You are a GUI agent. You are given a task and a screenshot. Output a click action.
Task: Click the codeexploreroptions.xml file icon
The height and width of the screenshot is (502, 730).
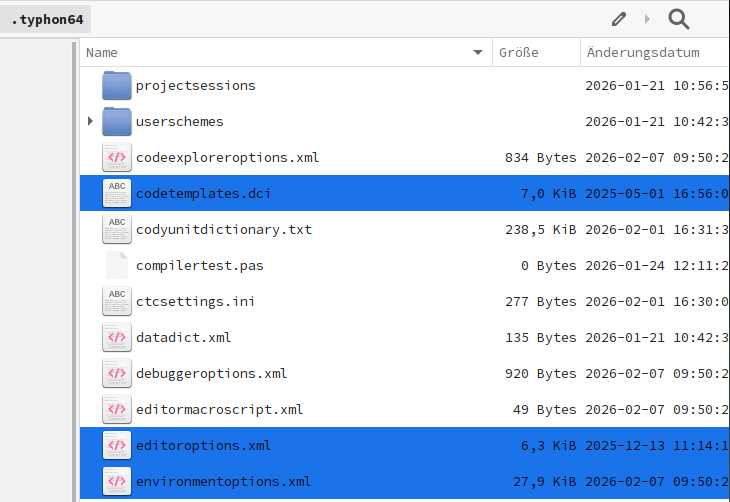coord(117,158)
